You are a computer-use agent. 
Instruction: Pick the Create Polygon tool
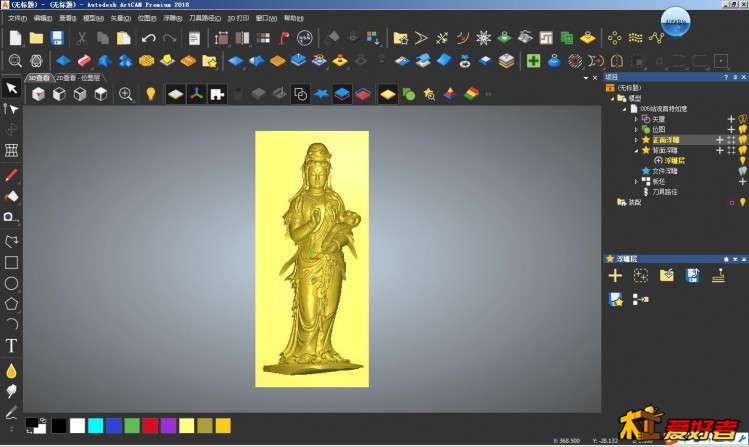11,304
